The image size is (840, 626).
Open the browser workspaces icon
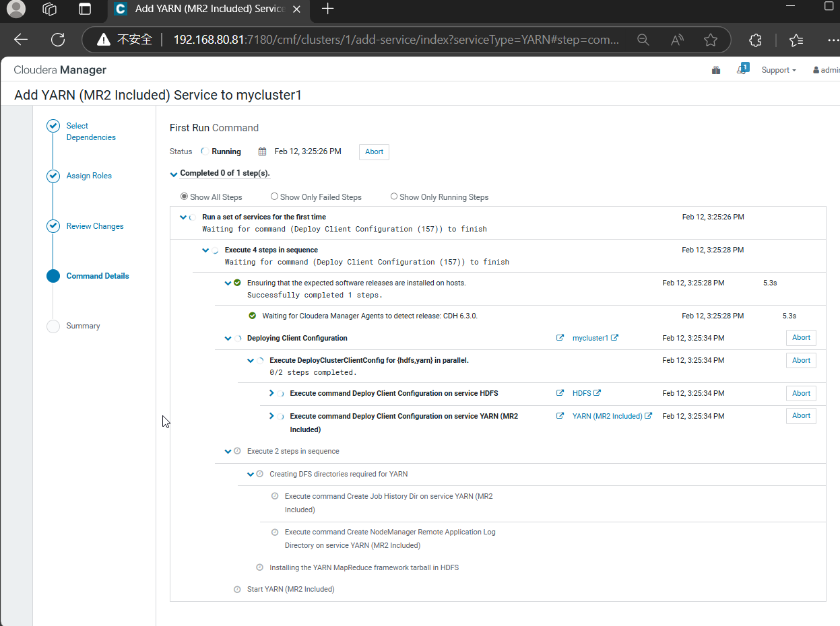point(49,9)
